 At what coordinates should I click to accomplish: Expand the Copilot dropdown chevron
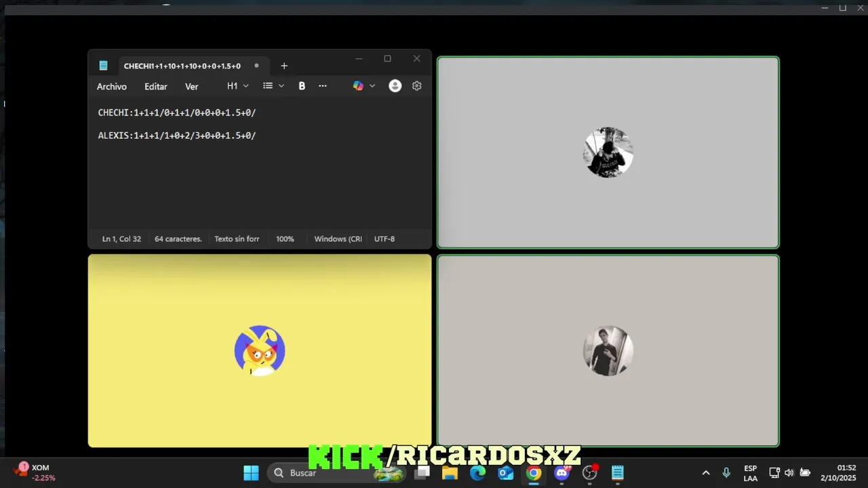pos(372,86)
